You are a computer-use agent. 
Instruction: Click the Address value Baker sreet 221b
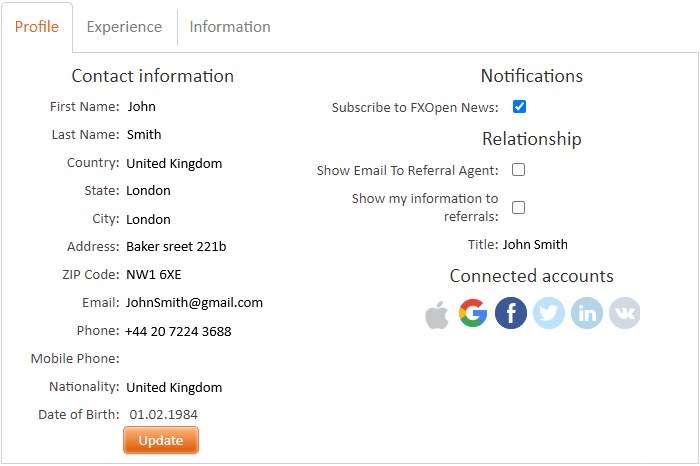[176, 246]
